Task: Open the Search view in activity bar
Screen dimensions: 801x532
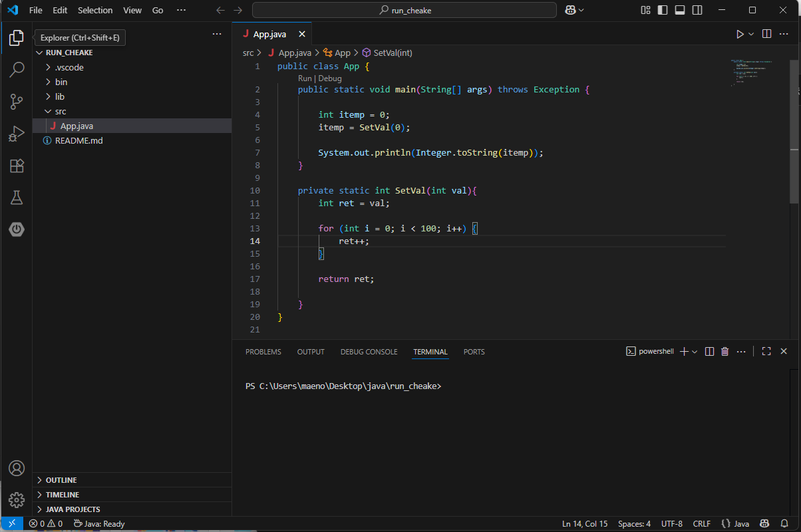Action: coord(17,69)
